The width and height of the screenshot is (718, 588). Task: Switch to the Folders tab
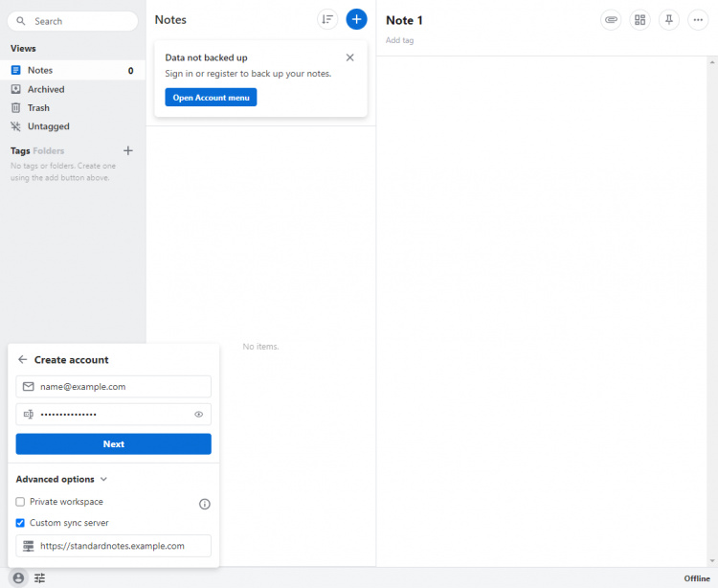click(x=49, y=151)
